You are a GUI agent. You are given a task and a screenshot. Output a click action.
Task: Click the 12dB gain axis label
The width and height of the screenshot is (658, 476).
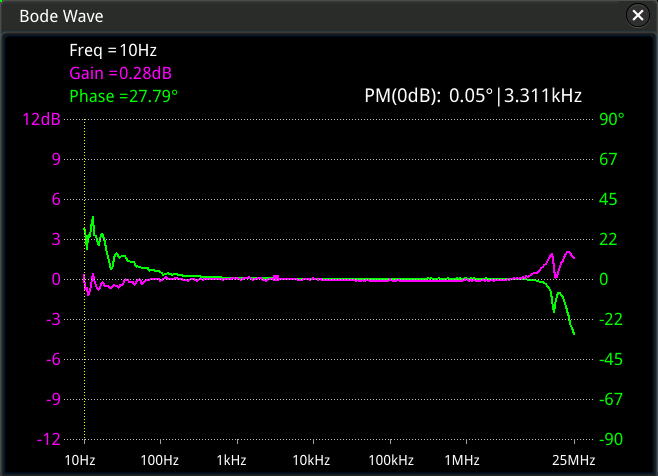[x=42, y=119]
